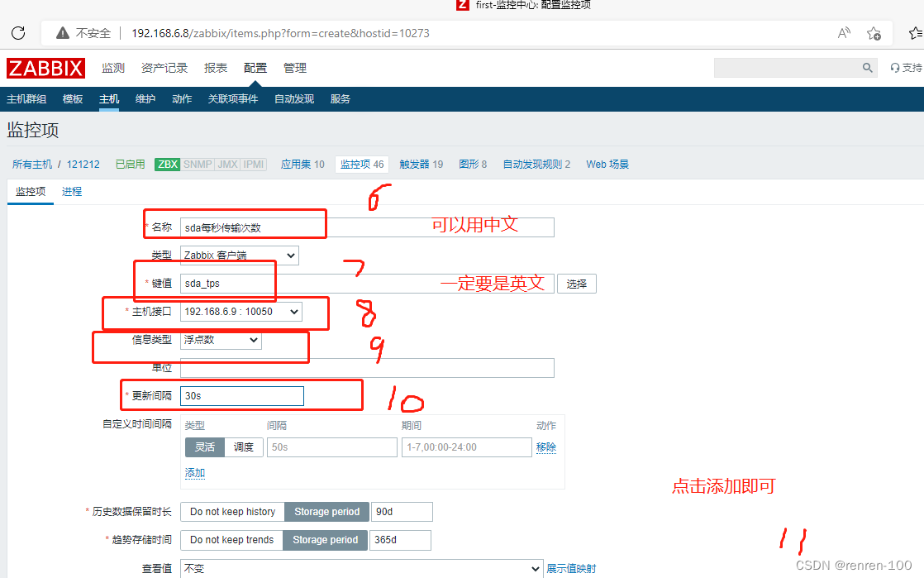
Task: Click the 键值 sda_tps input field
Action: point(367,284)
